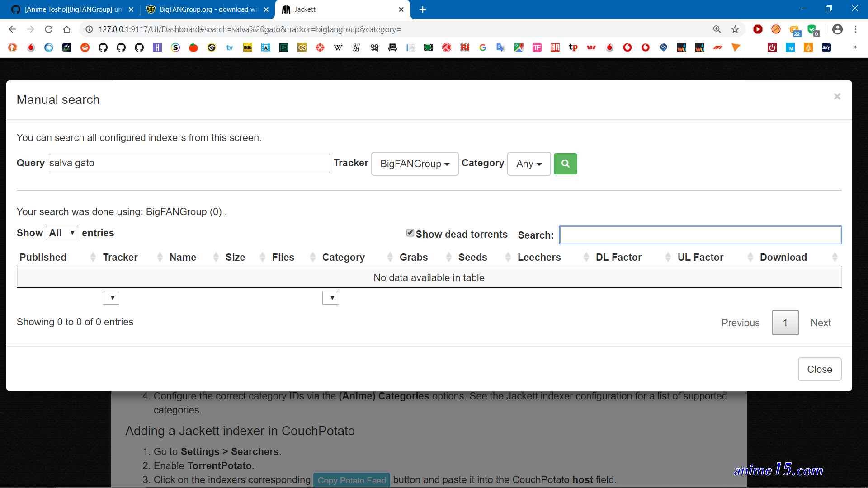868x488 pixels.
Task: Open the Sky Go bookmark icon
Action: [x=67, y=47]
